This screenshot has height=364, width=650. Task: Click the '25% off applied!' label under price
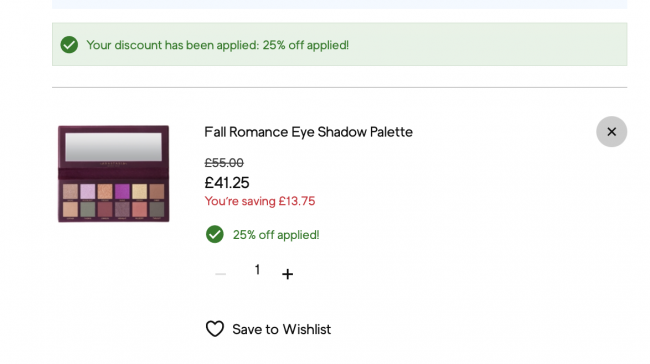click(276, 235)
